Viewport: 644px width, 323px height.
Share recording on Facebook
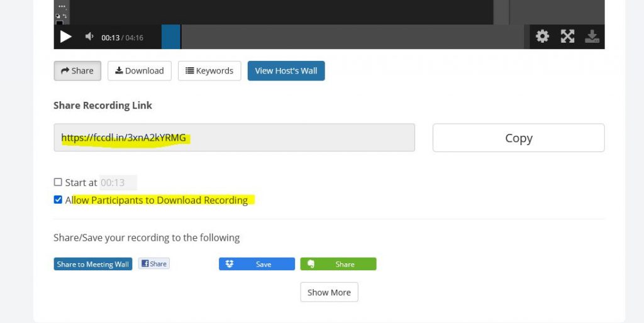[x=154, y=263]
